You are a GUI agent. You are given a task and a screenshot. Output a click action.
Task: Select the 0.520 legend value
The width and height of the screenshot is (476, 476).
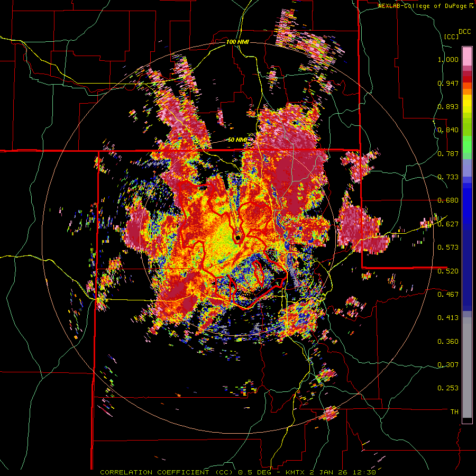point(448,271)
